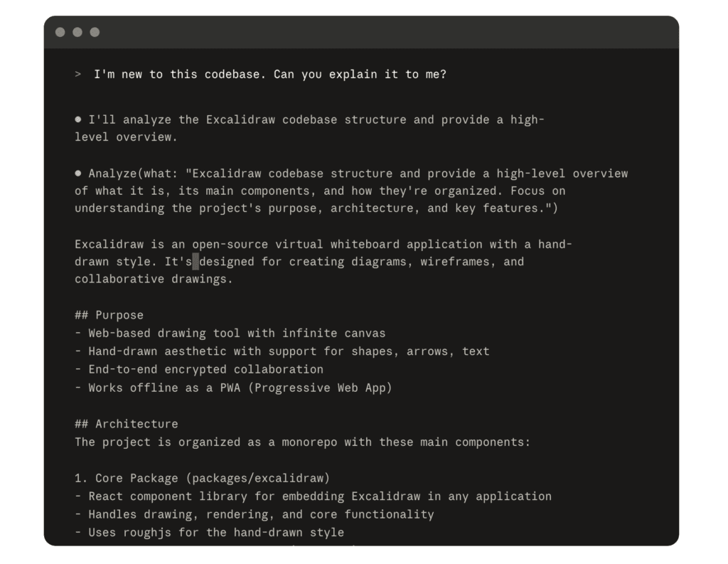Click the block cursor after "It's"
Screen dimensions: 728x564
[x=196, y=262]
